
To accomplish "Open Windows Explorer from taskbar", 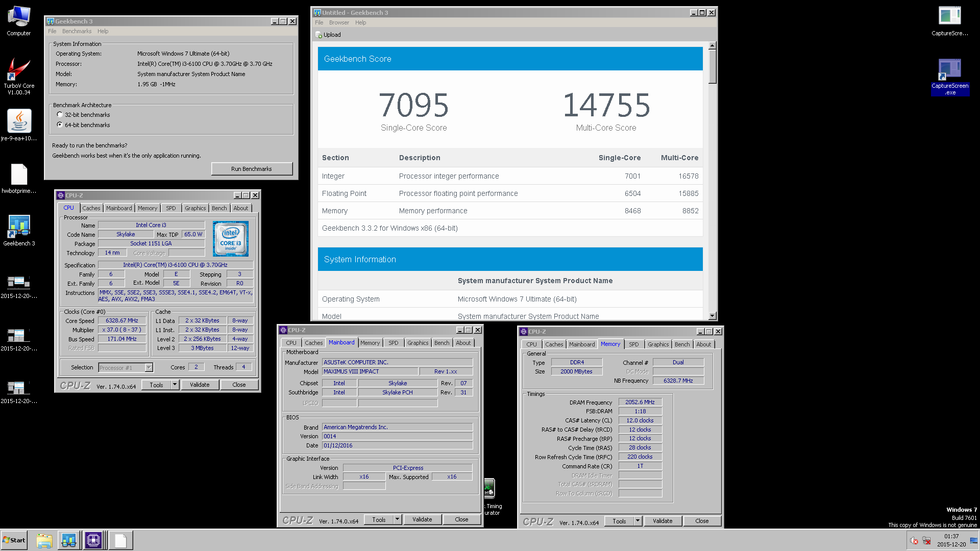I will [44, 540].
